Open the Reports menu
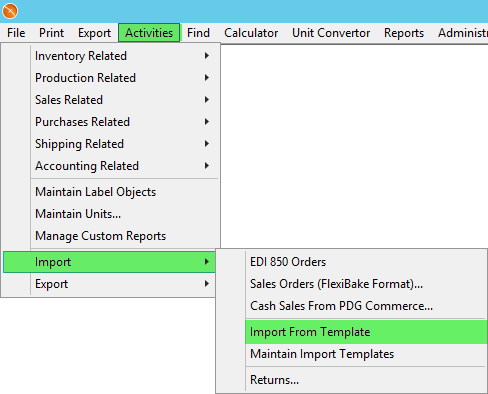The image size is (488, 394). tap(404, 33)
